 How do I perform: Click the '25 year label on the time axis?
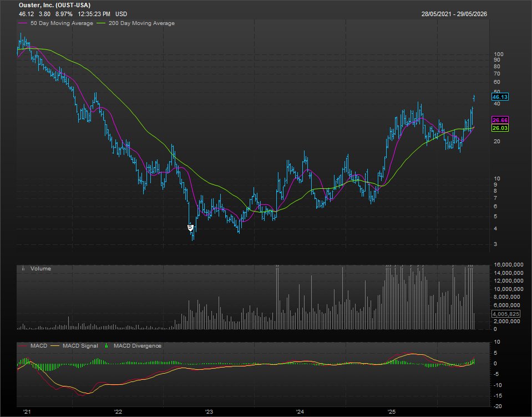tap(392, 412)
